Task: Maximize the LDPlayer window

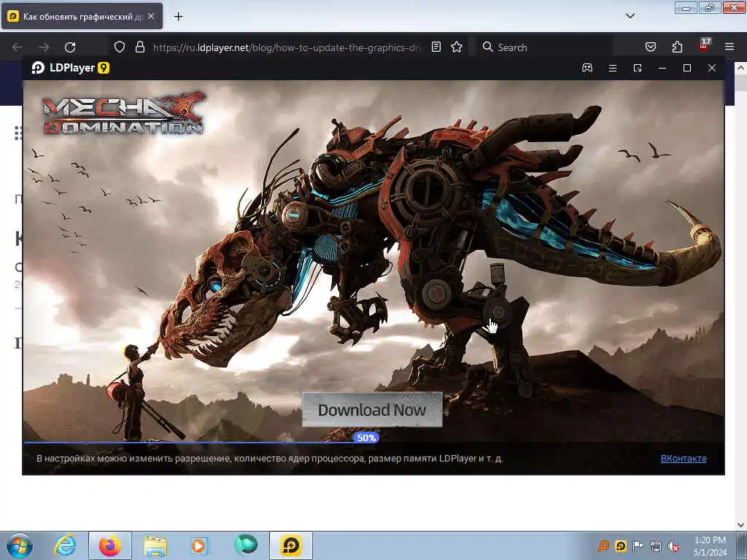Action: point(687,68)
